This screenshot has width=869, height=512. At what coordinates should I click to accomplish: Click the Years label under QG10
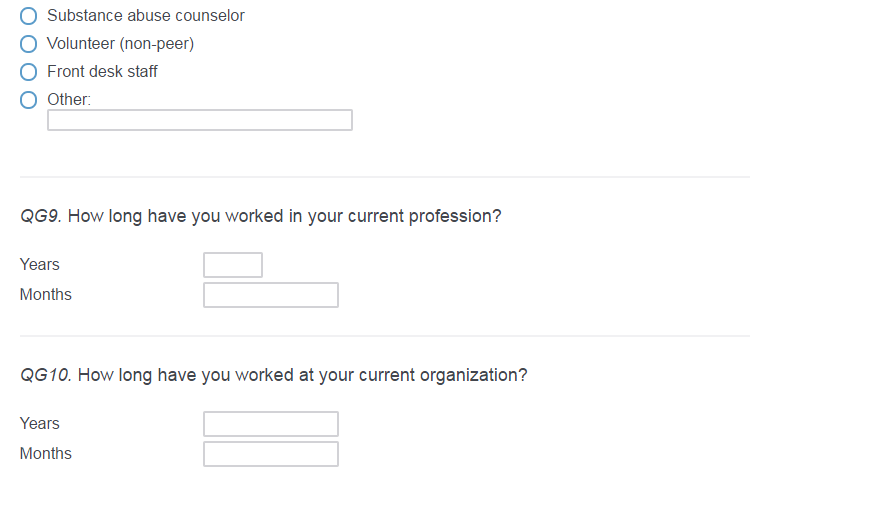click(x=40, y=424)
